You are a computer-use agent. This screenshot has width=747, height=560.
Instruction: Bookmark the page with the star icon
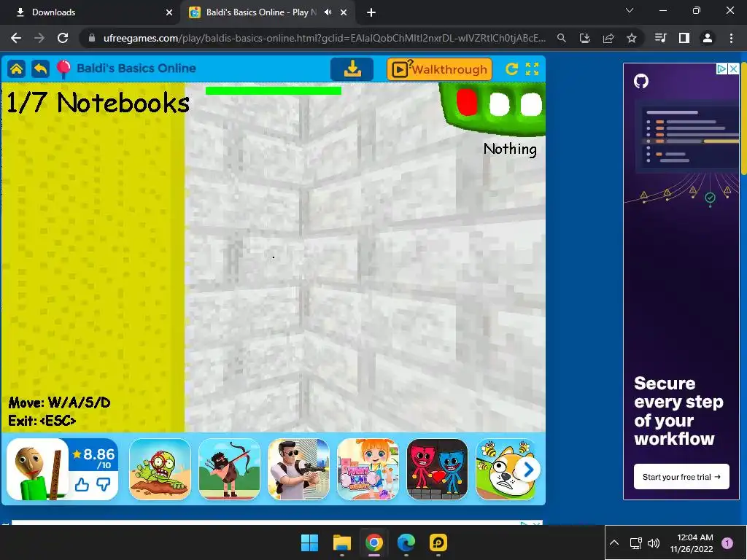(x=632, y=38)
